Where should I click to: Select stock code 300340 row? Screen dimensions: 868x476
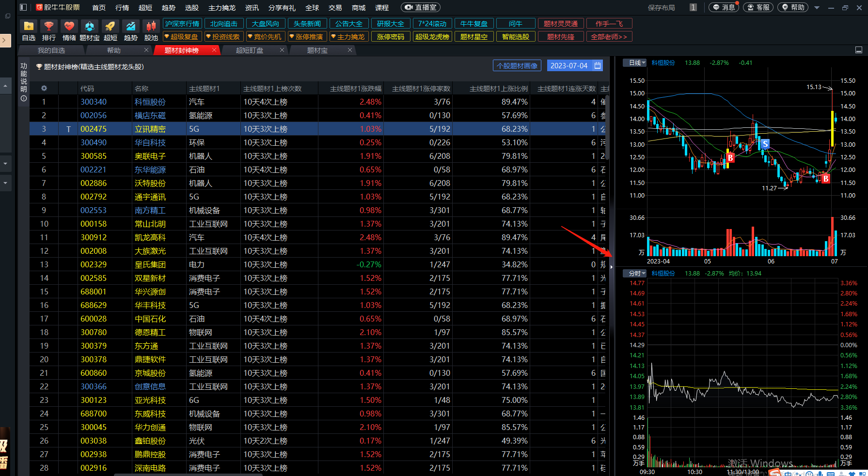[94, 102]
